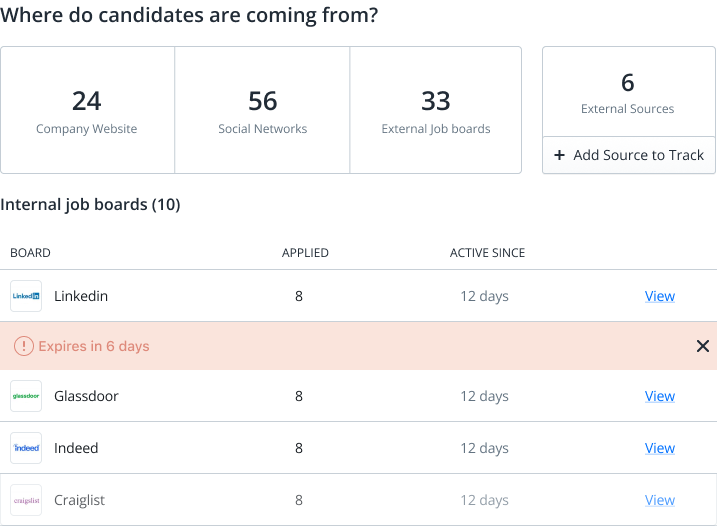Select the External Job boards card
The image size is (717, 526).
436,110
